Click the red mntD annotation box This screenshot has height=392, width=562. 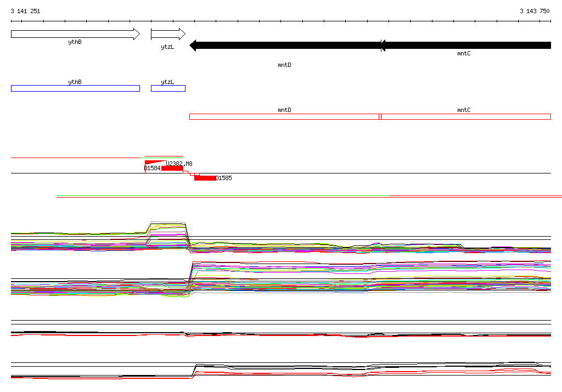(x=284, y=116)
